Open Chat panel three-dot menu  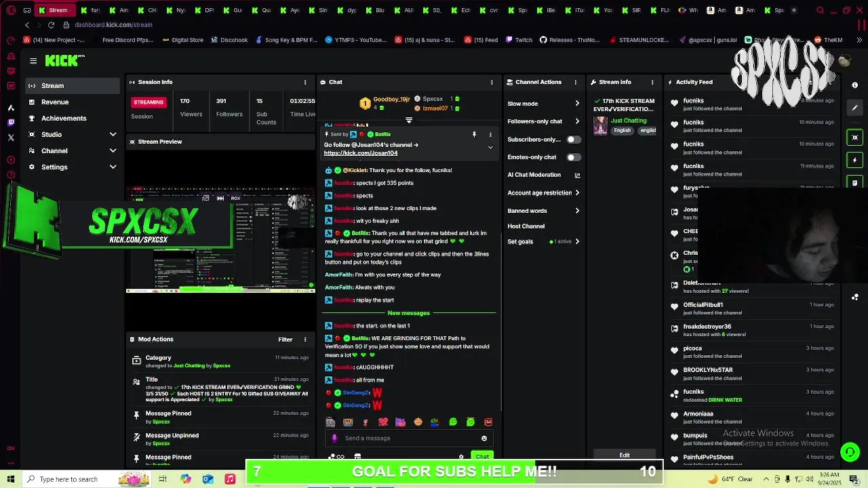click(492, 82)
